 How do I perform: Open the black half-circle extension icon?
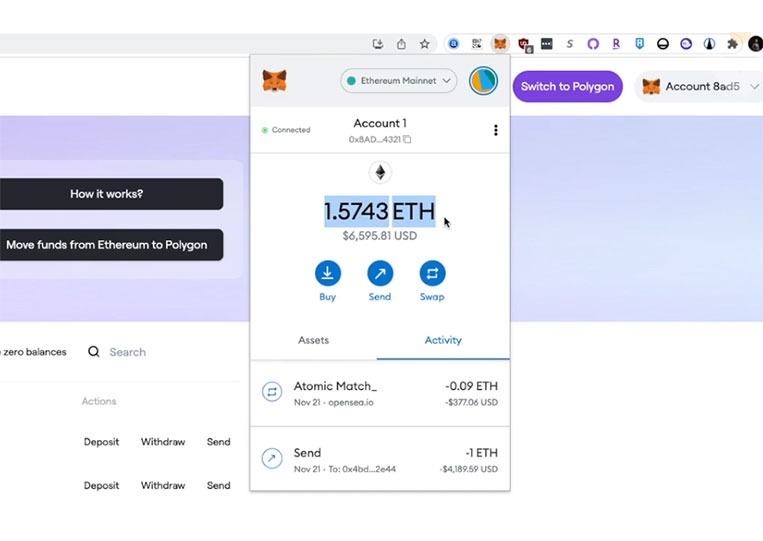(662, 44)
